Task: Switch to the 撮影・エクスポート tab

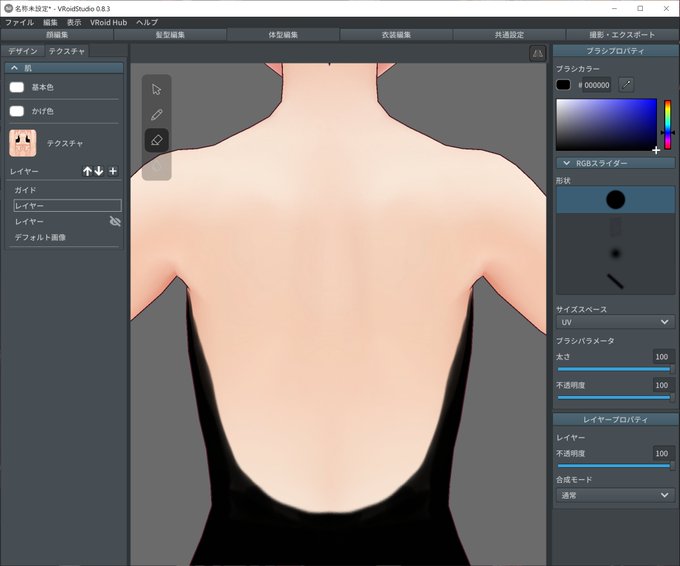Action: 622,35
